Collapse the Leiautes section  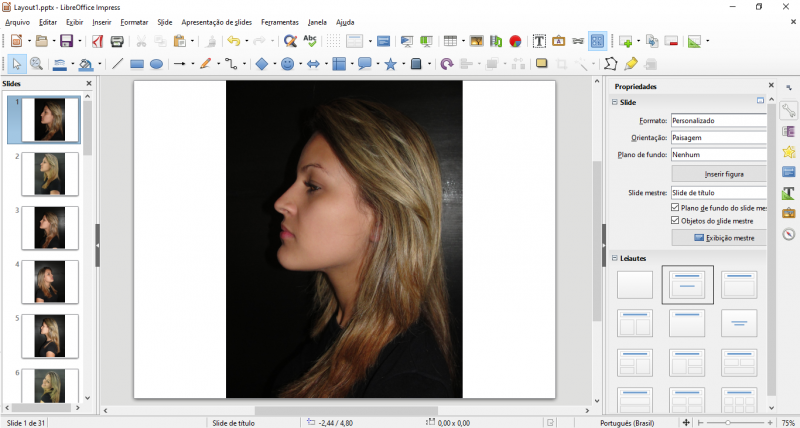click(x=614, y=259)
